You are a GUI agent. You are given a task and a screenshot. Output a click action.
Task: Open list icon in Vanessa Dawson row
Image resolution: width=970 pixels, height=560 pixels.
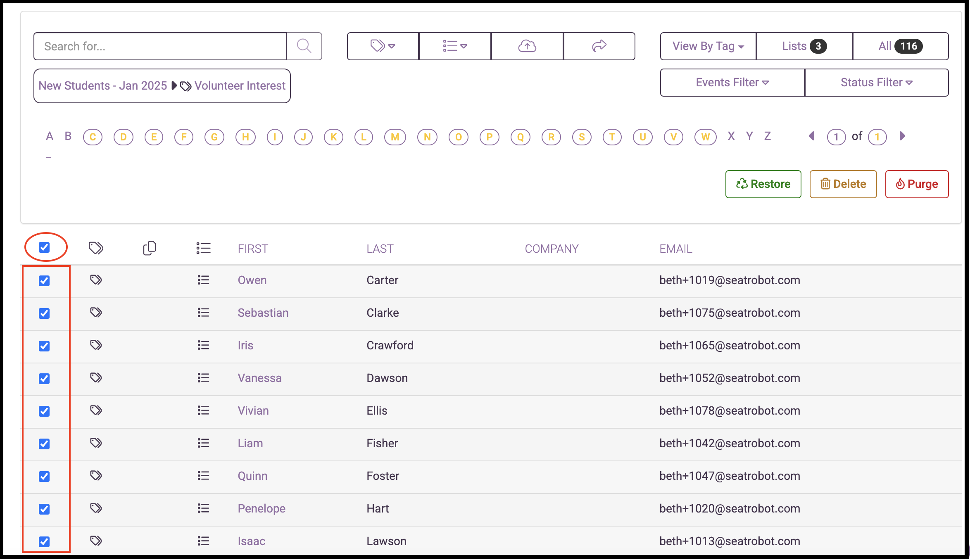203,378
